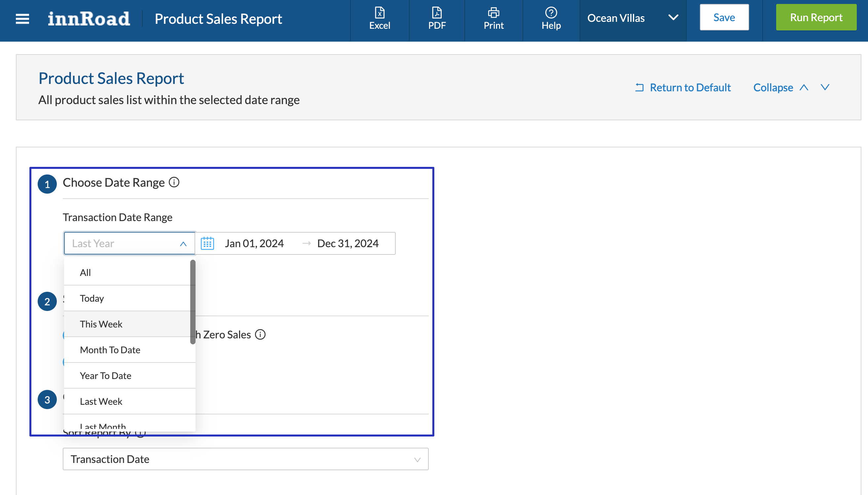Click Choose Date Range info icon
The width and height of the screenshot is (868, 495).
[174, 182]
